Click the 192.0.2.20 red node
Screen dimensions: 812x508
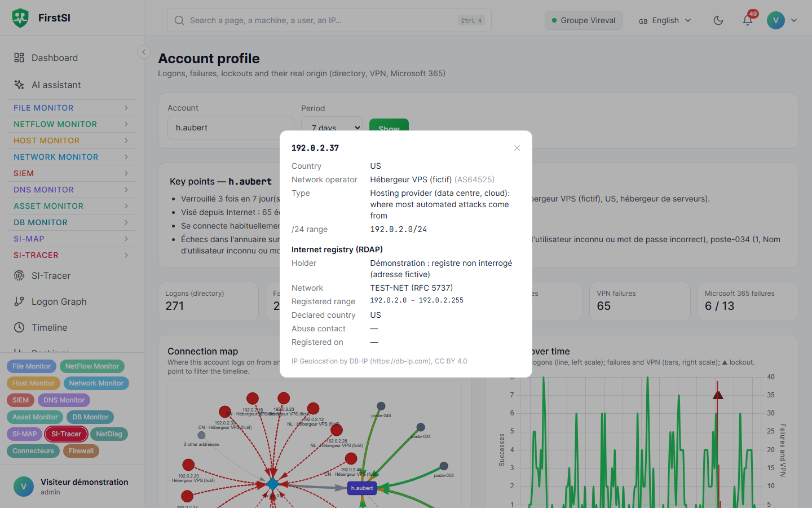click(188, 465)
